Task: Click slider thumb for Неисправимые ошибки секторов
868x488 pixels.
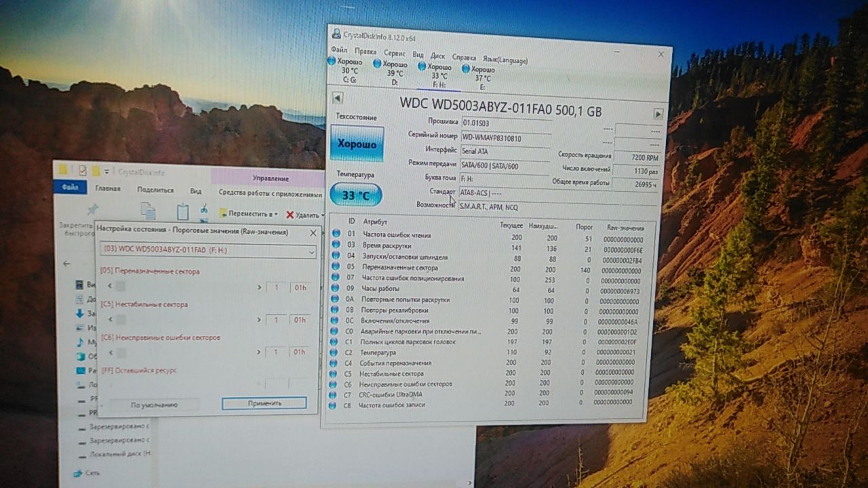Action: point(121,352)
